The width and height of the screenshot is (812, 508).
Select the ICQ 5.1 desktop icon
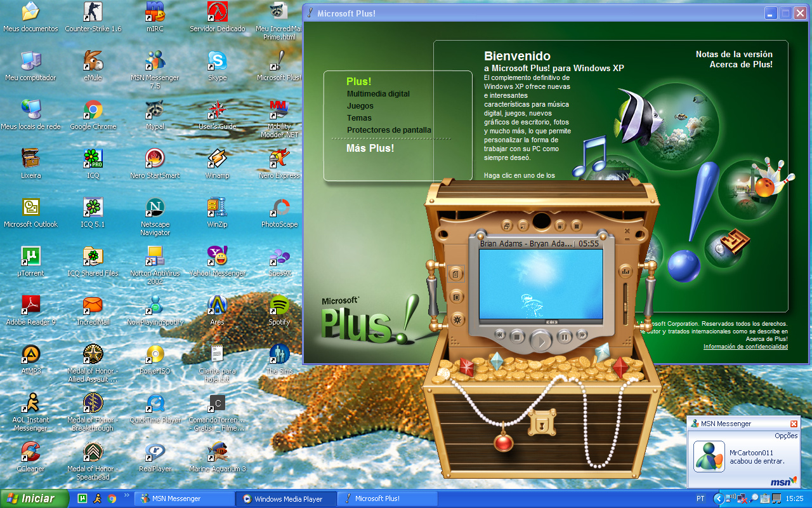(x=93, y=213)
